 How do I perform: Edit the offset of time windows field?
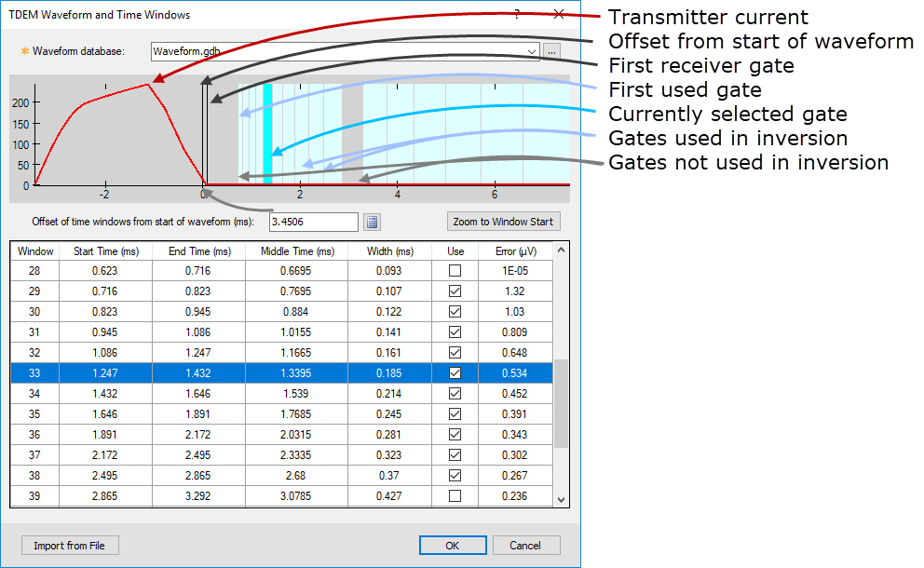[314, 223]
